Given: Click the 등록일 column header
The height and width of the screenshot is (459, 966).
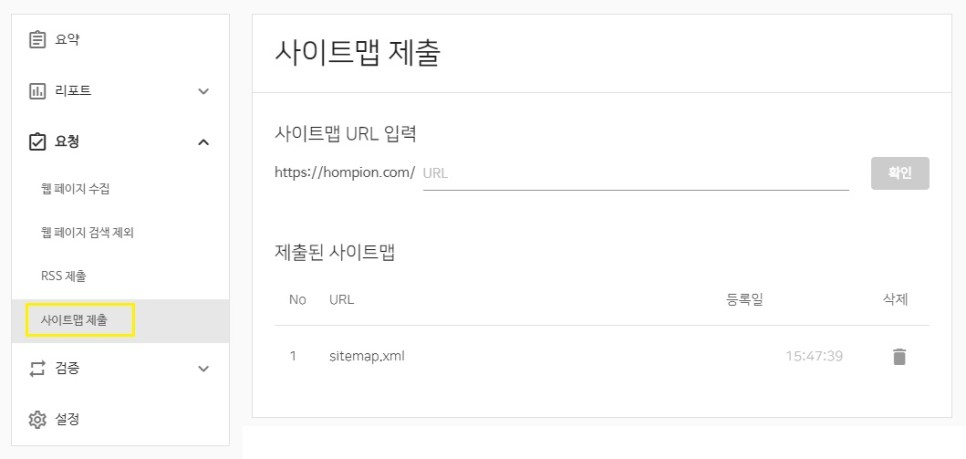Looking at the screenshot, I should coord(745,299).
